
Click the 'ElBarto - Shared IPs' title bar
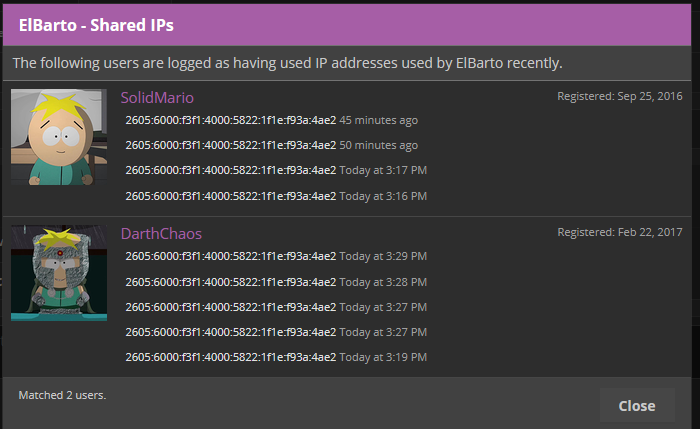(347, 25)
